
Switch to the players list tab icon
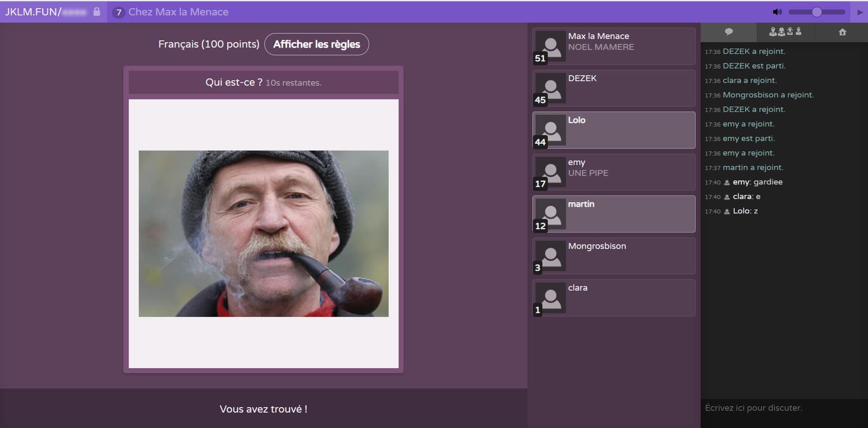pos(785,32)
